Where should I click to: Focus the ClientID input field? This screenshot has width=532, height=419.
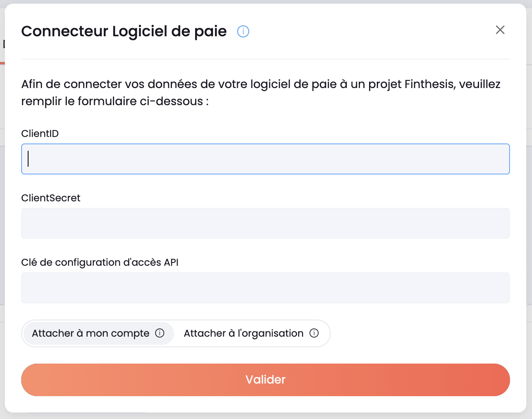[266, 159]
